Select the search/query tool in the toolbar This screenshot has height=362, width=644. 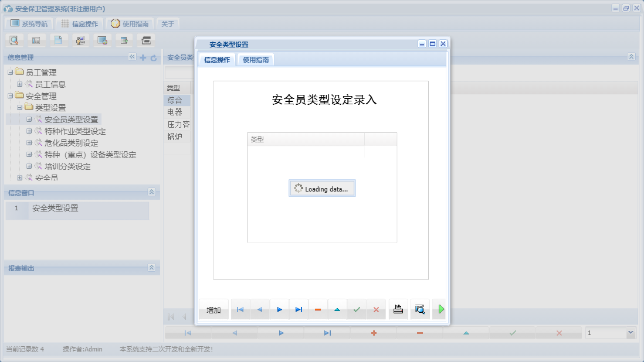click(15, 40)
